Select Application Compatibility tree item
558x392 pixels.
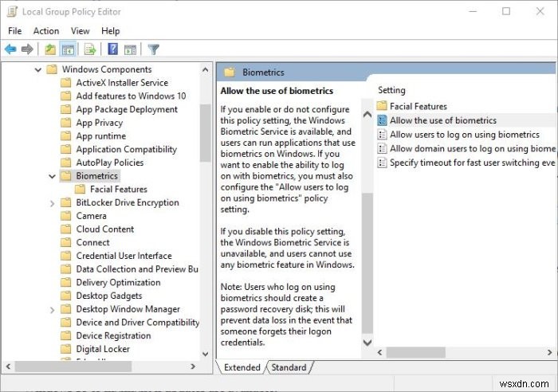[x=126, y=150]
